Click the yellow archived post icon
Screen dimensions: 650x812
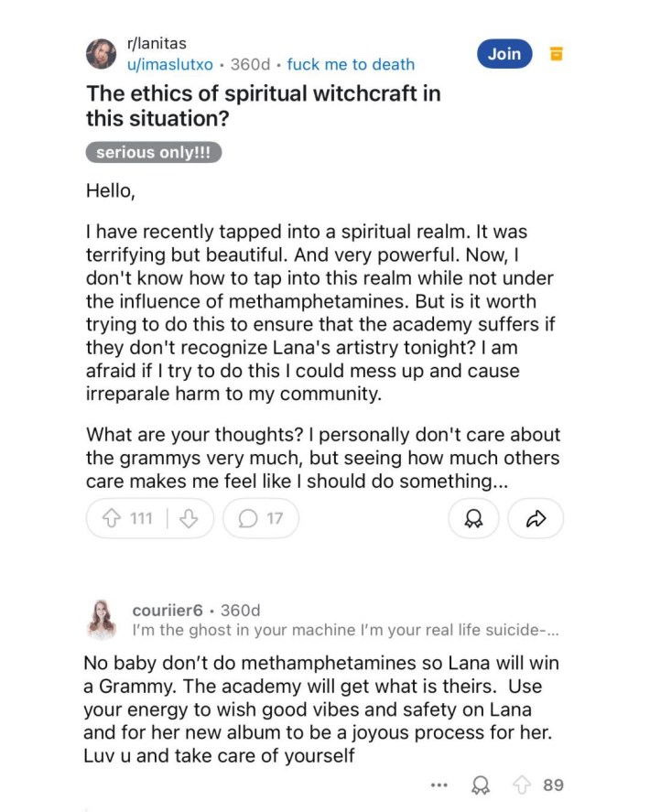(x=556, y=53)
